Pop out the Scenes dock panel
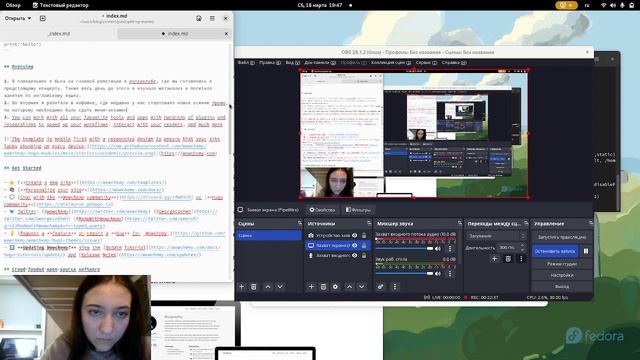The width and height of the screenshot is (640, 360). coord(300,223)
